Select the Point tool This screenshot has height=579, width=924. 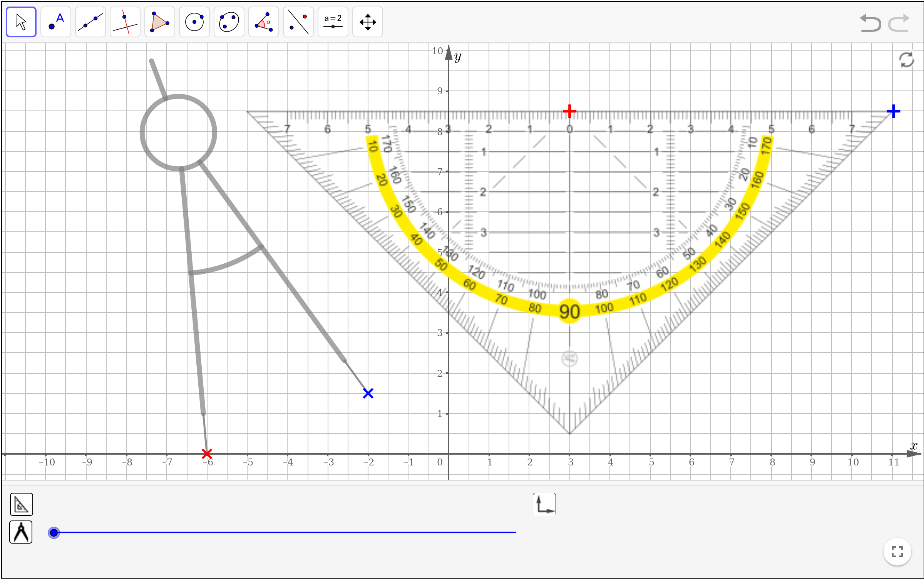pyautogui.click(x=56, y=22)
